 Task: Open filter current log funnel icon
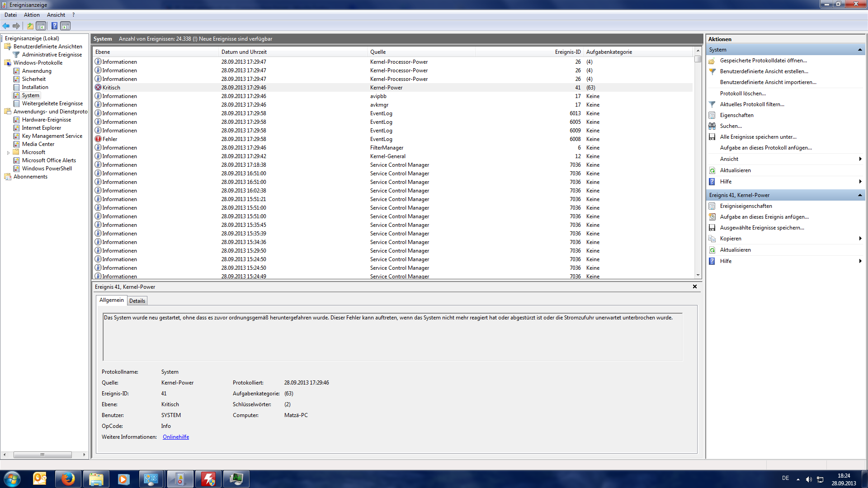point(712,104)
